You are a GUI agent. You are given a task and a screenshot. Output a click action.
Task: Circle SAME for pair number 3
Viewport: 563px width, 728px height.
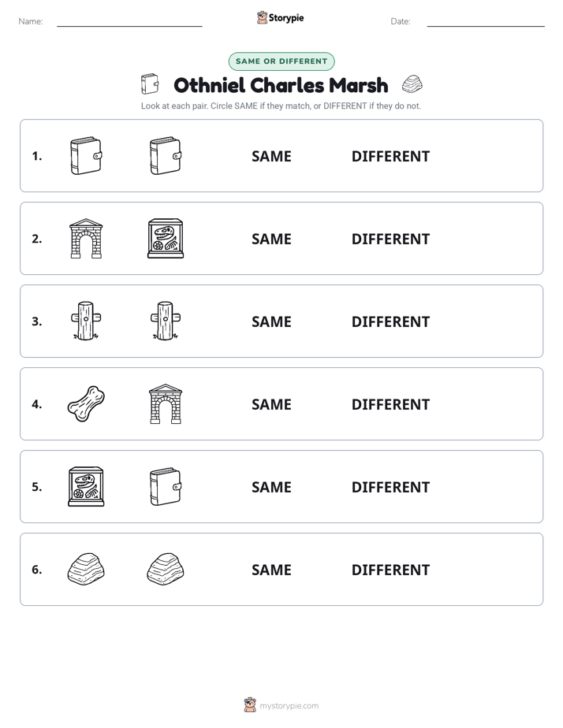click(271, 321)
